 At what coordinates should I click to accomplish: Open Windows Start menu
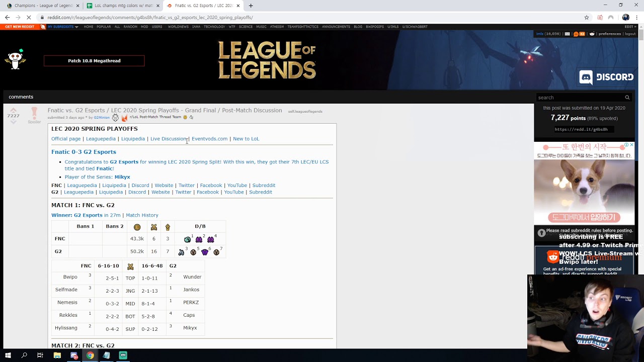pos(8,355)
